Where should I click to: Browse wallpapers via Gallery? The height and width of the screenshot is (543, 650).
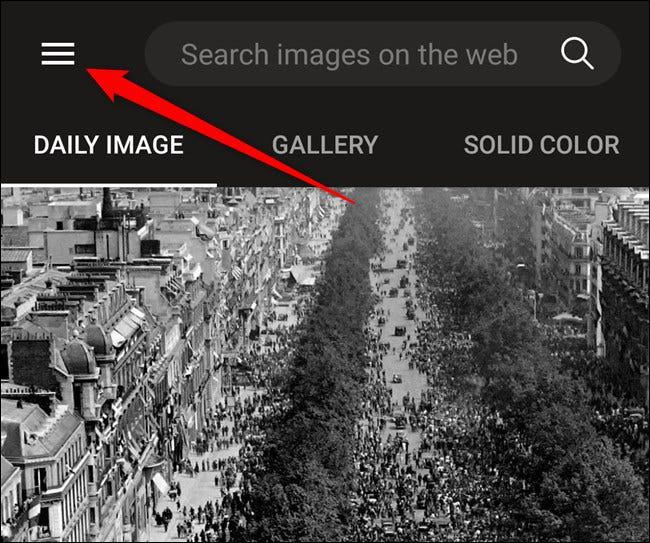[x=325, y=145]
